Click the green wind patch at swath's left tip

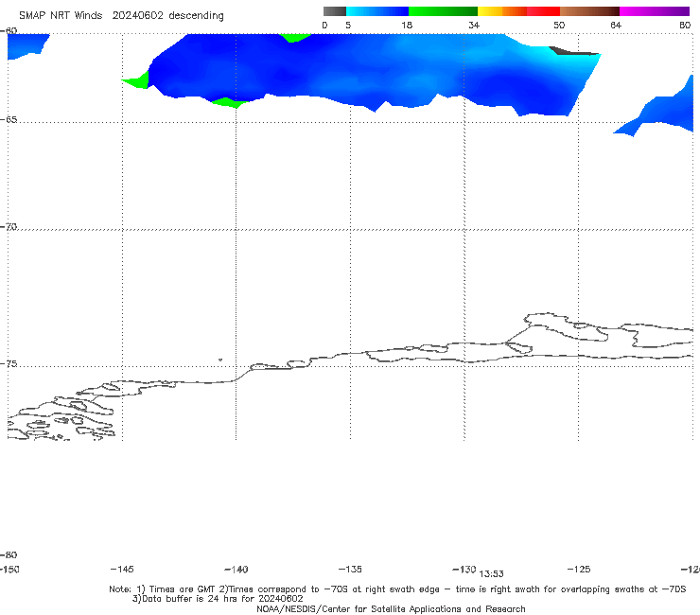(138, 81)
